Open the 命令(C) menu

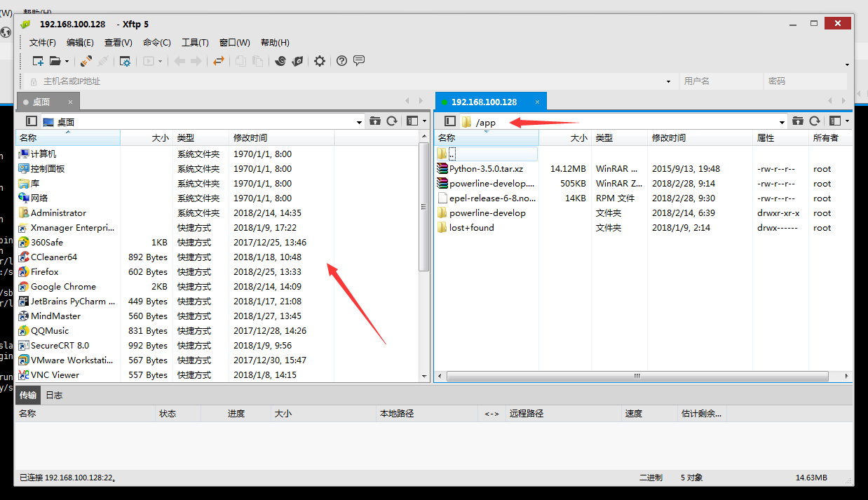tap(156, 43)
